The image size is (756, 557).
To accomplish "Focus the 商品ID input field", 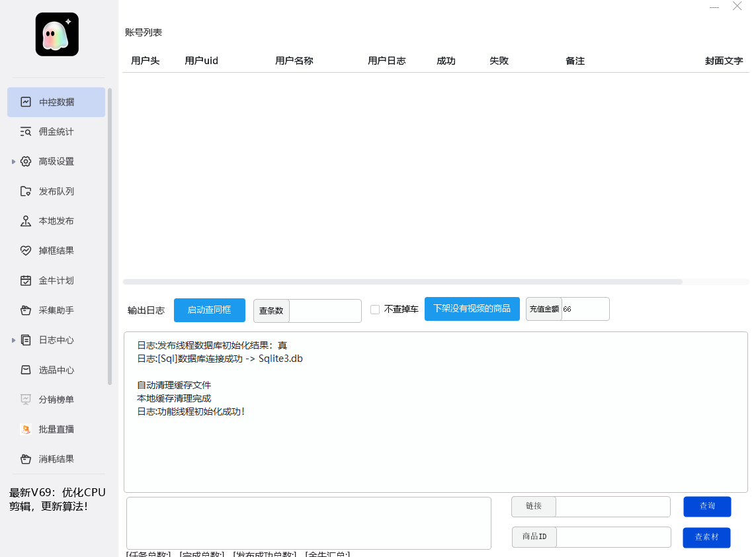I will click(x=613, y=537).
